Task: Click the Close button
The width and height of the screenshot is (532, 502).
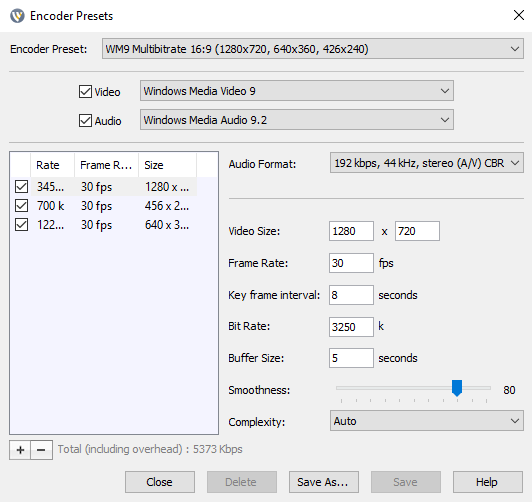Action: click(160, 482)
